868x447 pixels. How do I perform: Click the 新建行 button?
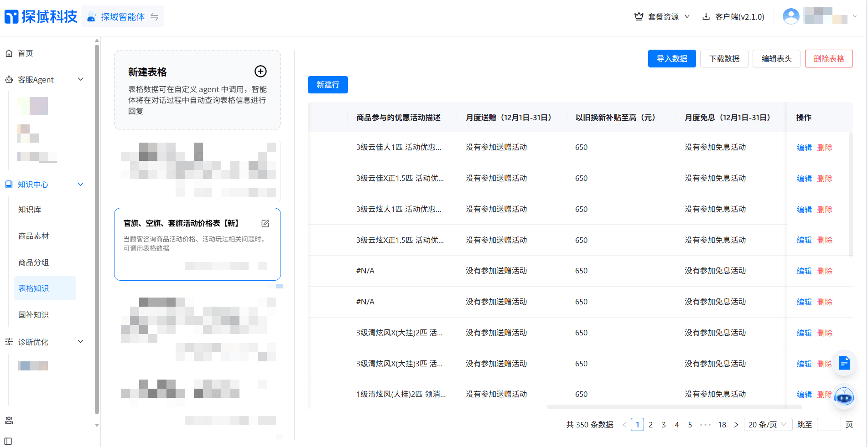pyautogui.click(x=327, y=85)
